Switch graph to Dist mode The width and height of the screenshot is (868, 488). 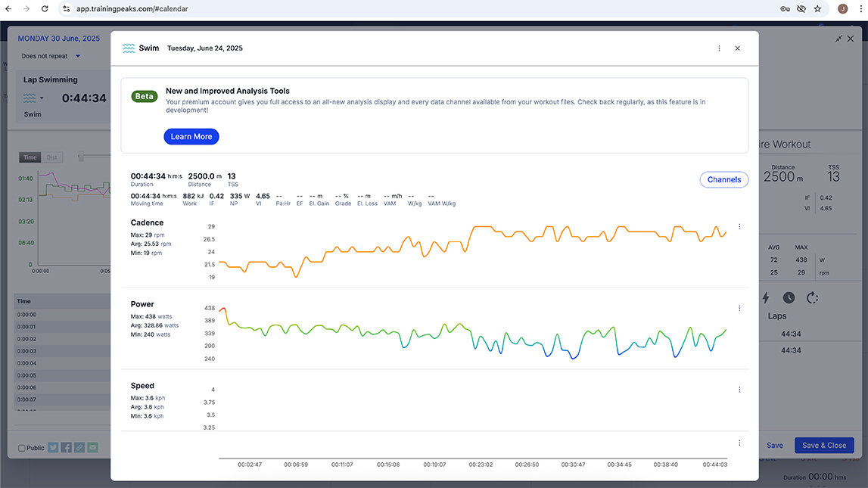(51, 157)
